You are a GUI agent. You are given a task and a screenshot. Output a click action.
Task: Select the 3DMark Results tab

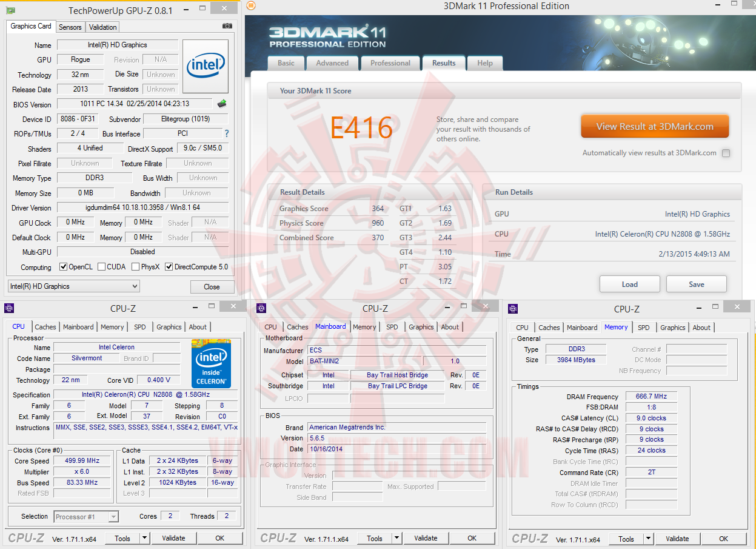[444, 62]
